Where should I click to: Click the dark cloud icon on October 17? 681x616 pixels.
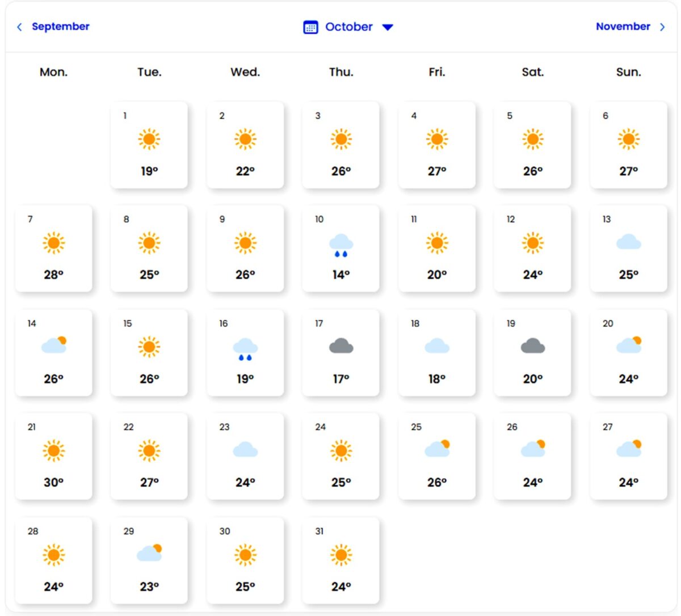tap(341, 345)
